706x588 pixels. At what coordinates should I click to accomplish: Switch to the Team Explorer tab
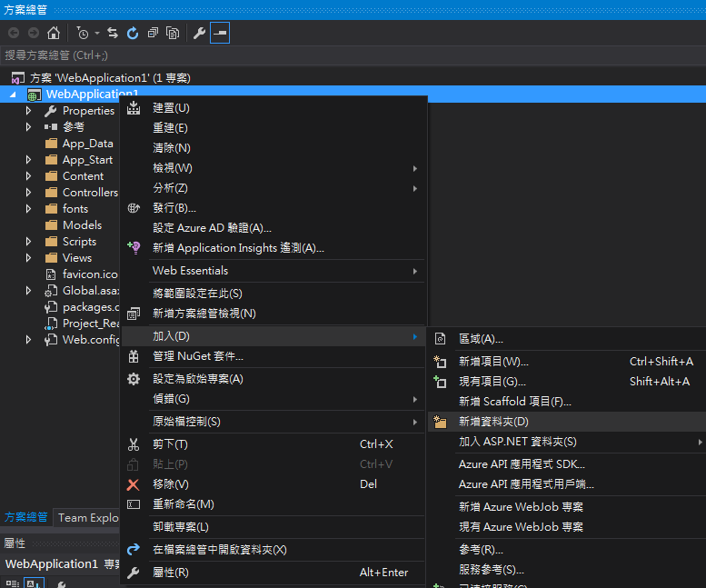tap(87, 518)
